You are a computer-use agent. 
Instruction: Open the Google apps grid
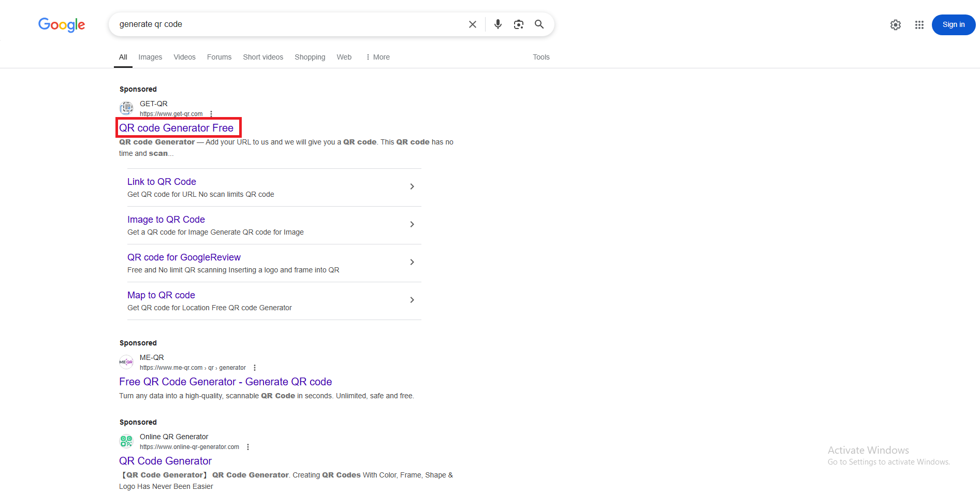[919, 25]
